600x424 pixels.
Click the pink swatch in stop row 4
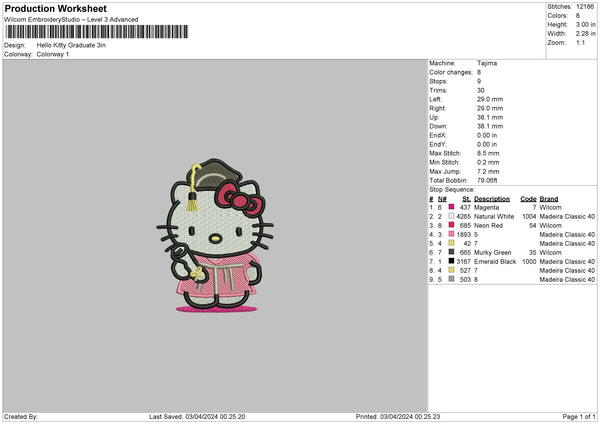coord(451,234)
